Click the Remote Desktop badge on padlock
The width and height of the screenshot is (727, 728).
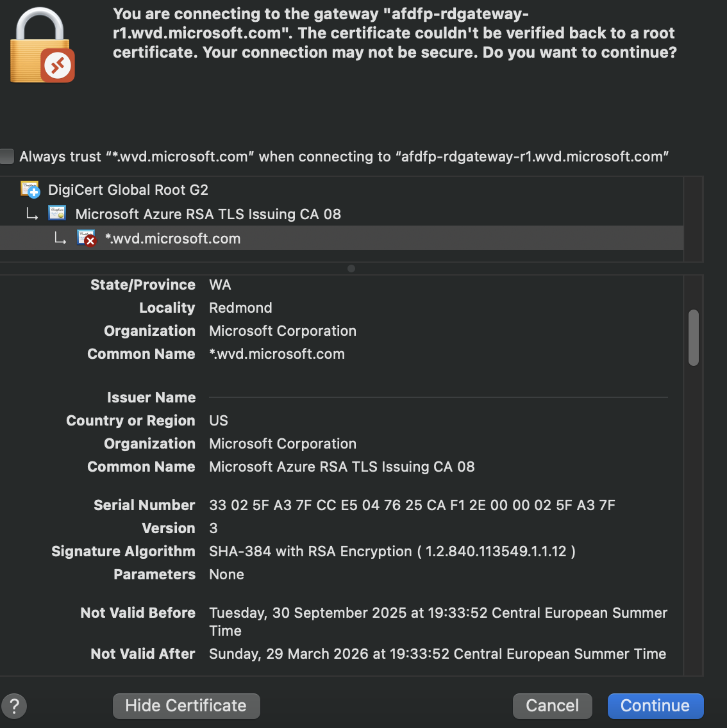[58, 65]
